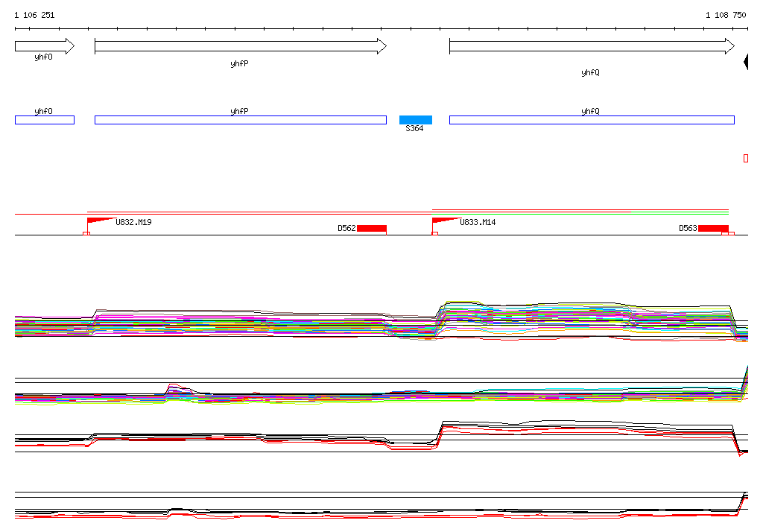This screenshot has width=763, height=532.
Task: Click the end coordinate 1 108 750
Action: pos(726,15)
